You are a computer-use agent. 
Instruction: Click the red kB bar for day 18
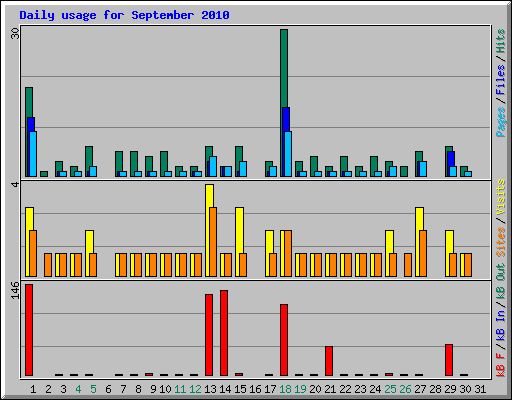[284, 340]
